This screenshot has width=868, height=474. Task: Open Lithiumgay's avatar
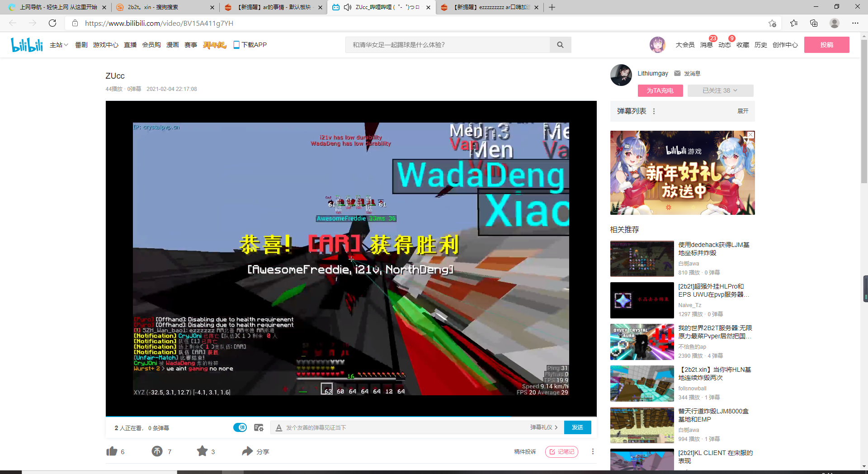621,75
